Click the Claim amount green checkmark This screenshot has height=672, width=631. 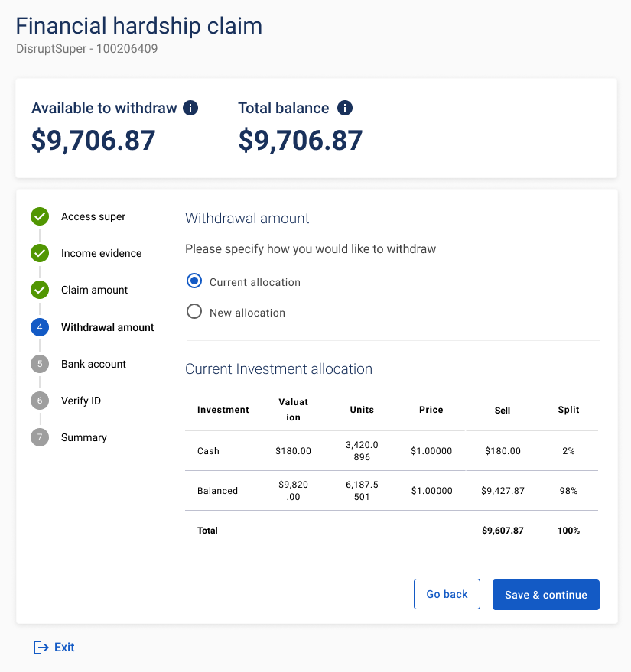click(x=40, y=291)
